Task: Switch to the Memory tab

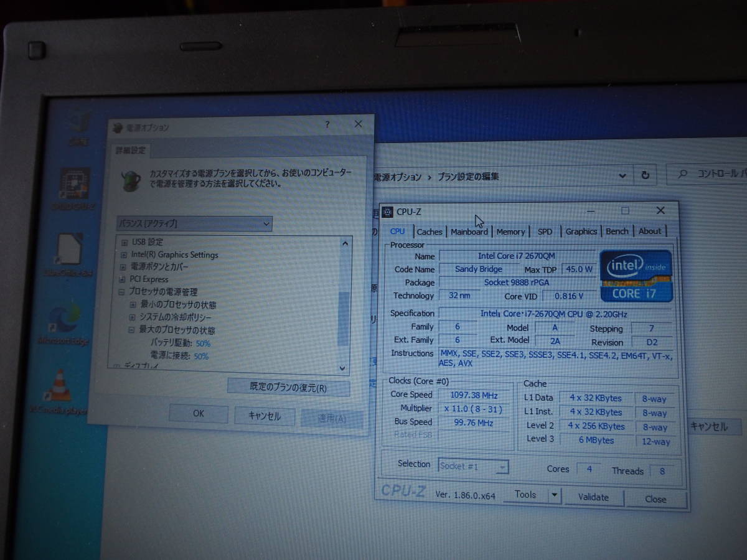Action: (511, 231)
